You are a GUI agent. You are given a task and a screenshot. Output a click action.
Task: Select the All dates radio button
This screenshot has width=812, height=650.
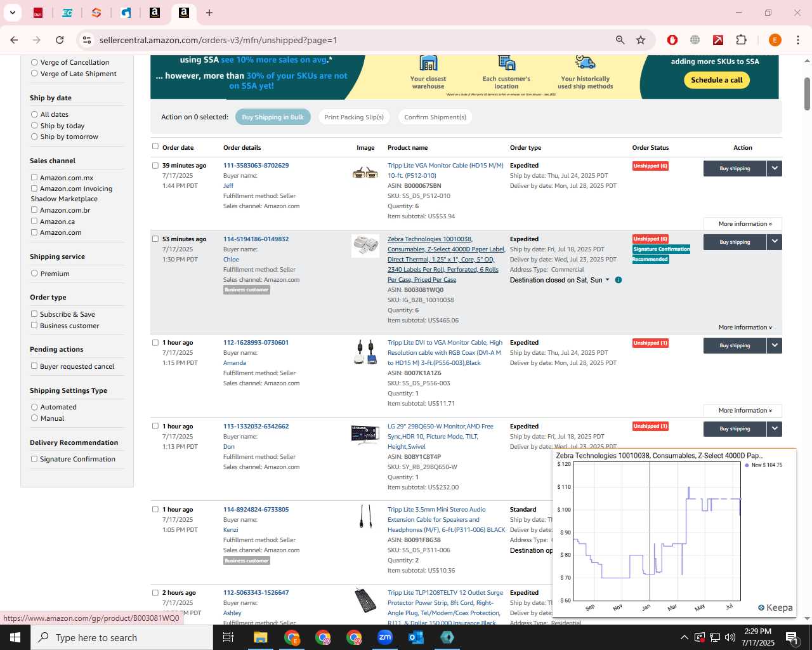pos(34,114)
